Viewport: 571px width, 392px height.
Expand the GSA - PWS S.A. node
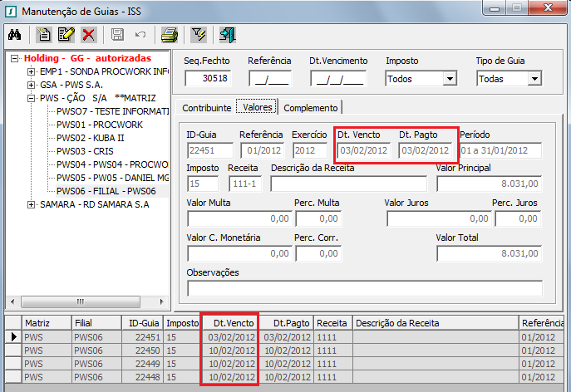pos(32,86)
